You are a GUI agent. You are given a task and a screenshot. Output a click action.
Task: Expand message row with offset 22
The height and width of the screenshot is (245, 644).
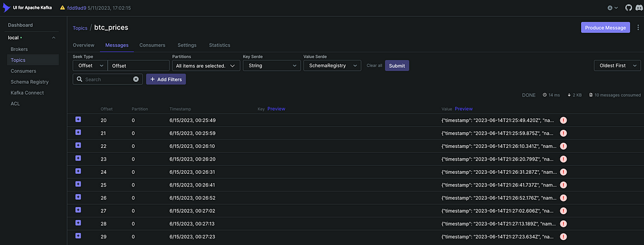coord(78,145)
